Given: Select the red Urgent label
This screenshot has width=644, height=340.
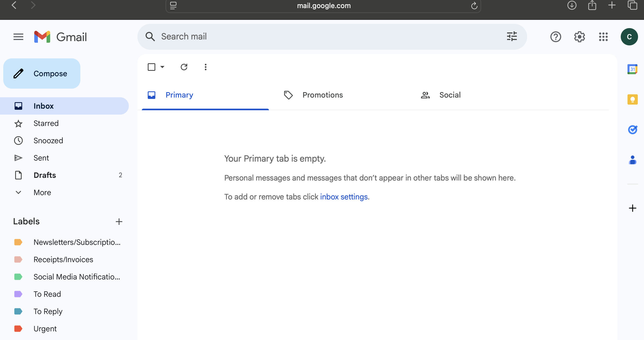Looking at the screenshot, I should [45, 329].
